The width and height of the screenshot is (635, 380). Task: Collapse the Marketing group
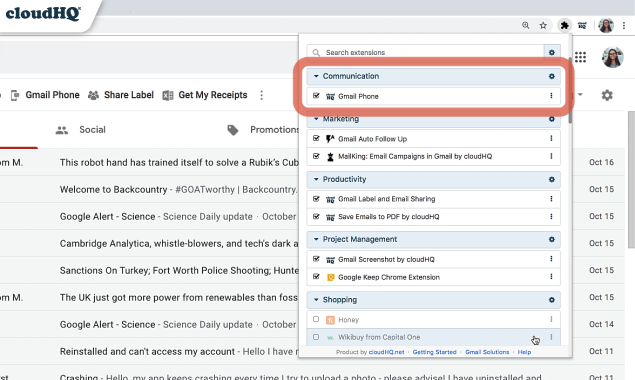316,119
